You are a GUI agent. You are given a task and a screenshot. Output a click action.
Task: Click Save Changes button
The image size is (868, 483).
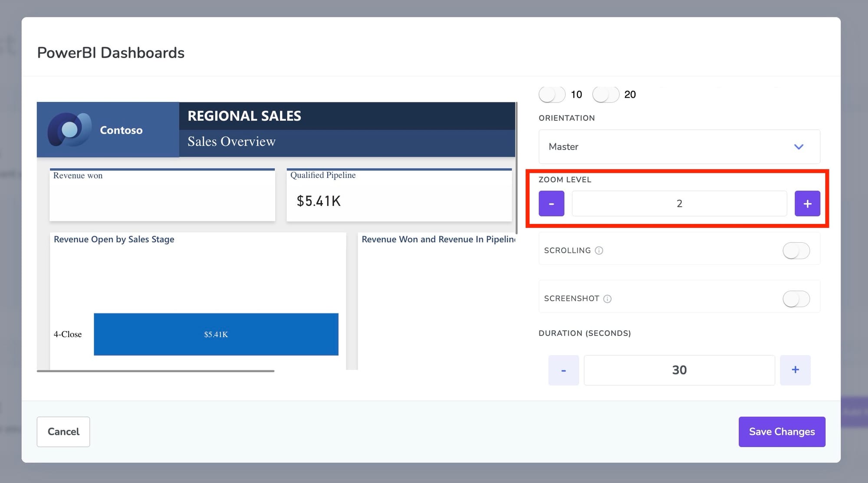[782, 432]
